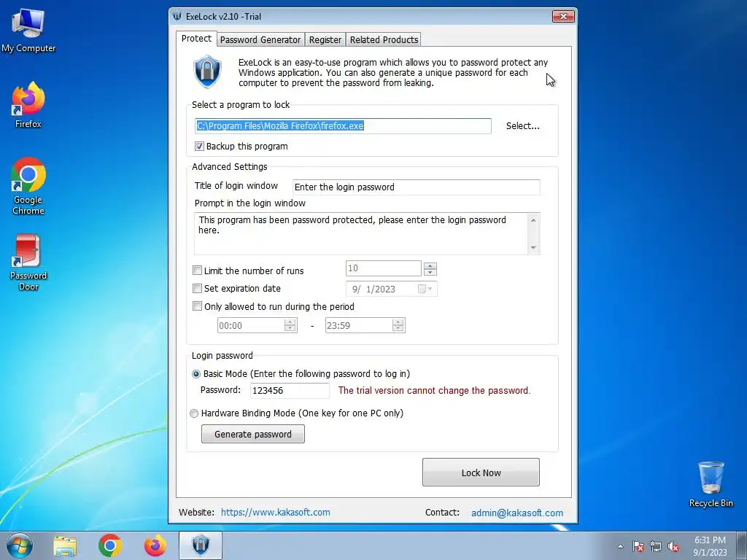Open the expiration date picker dropdown
747x560 pixels.
425,289
